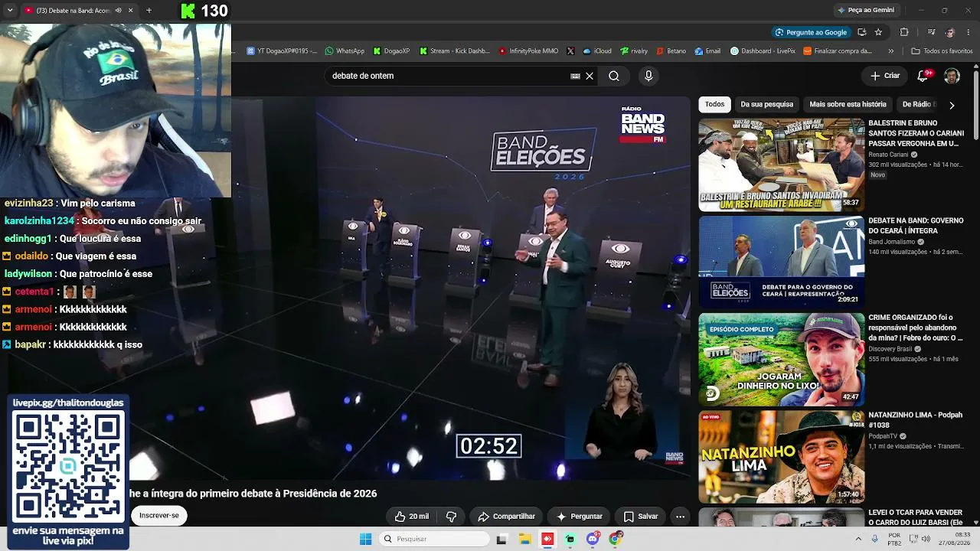This screenshot has height=551, width=980.
Task: Select the Mais sobre esta história chip
Action: (848, 104)
